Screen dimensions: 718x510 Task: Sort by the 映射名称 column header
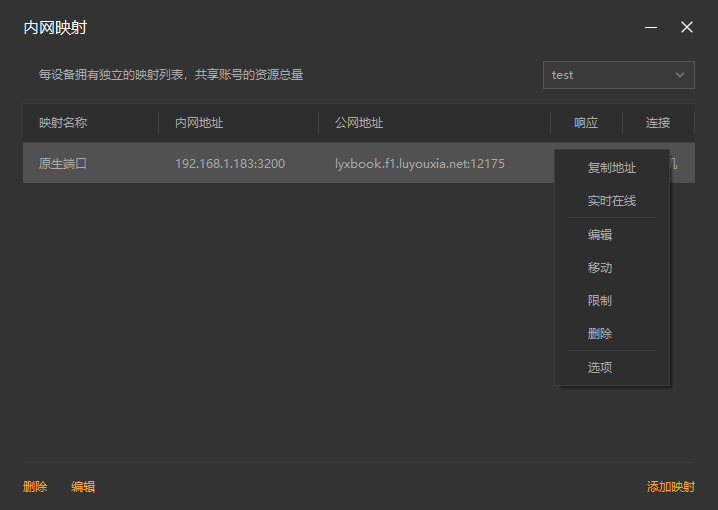[63, 123]
